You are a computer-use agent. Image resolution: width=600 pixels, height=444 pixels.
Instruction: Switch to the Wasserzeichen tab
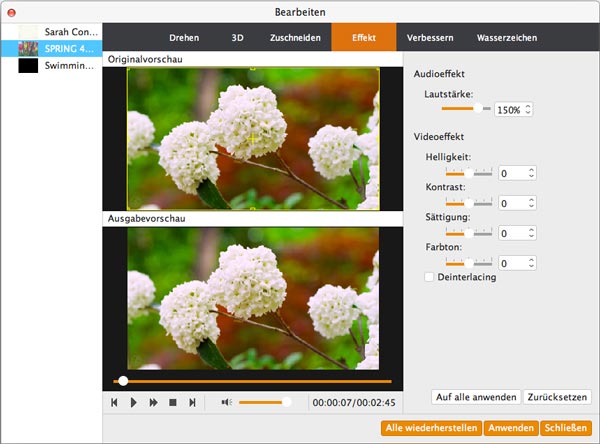507,38
